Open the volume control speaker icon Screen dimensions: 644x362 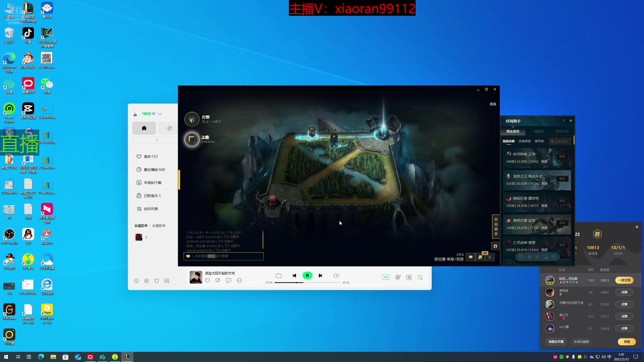336,276
